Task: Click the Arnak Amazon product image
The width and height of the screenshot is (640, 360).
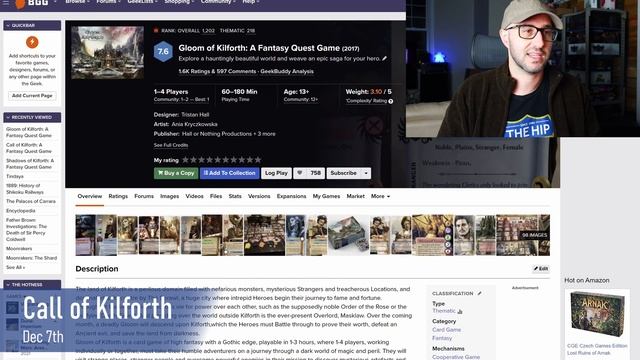Action: (x=597, y=313)
